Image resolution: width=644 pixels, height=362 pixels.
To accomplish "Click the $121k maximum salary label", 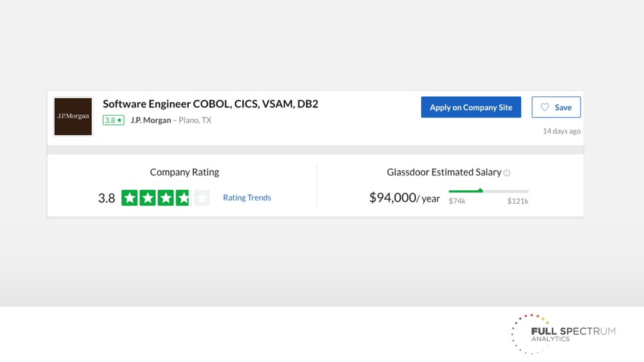I will click(518, 201).
